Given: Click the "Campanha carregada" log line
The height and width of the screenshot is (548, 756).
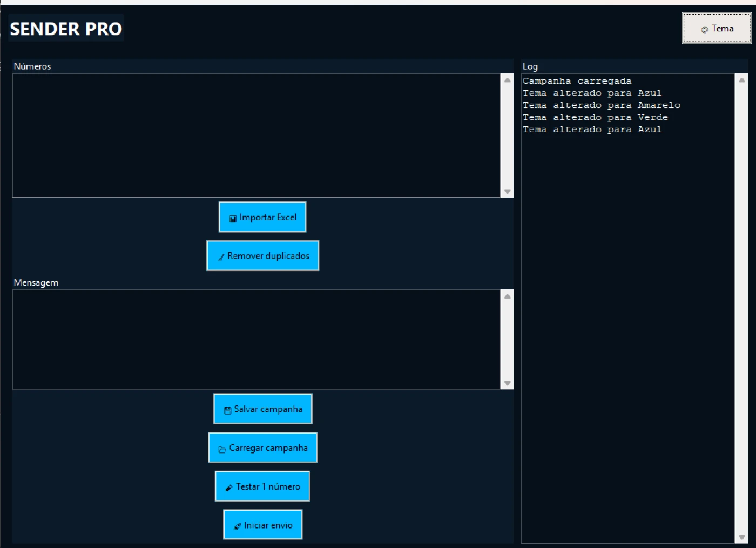Looking at the screenshot, I should (x=577, y=81).
